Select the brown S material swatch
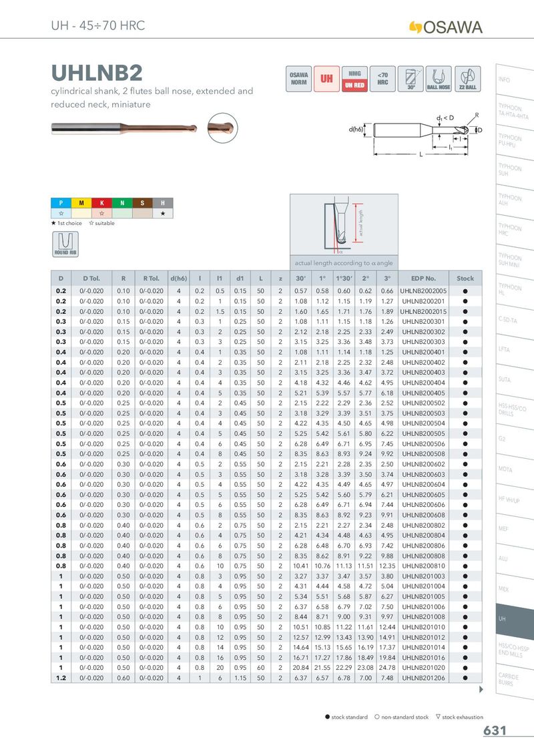 click(x=142, y=203)
